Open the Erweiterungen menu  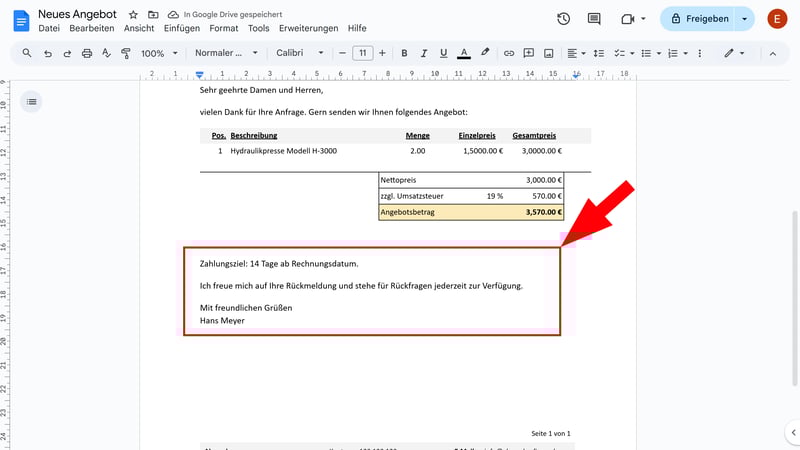click(x=308, y=29)
